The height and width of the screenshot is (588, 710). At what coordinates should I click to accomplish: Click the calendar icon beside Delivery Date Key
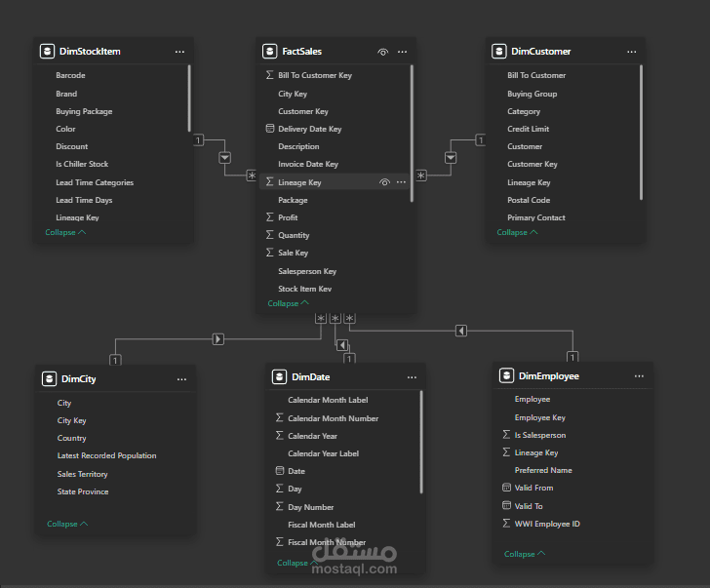pyautogui.click(x=270, y=129)
